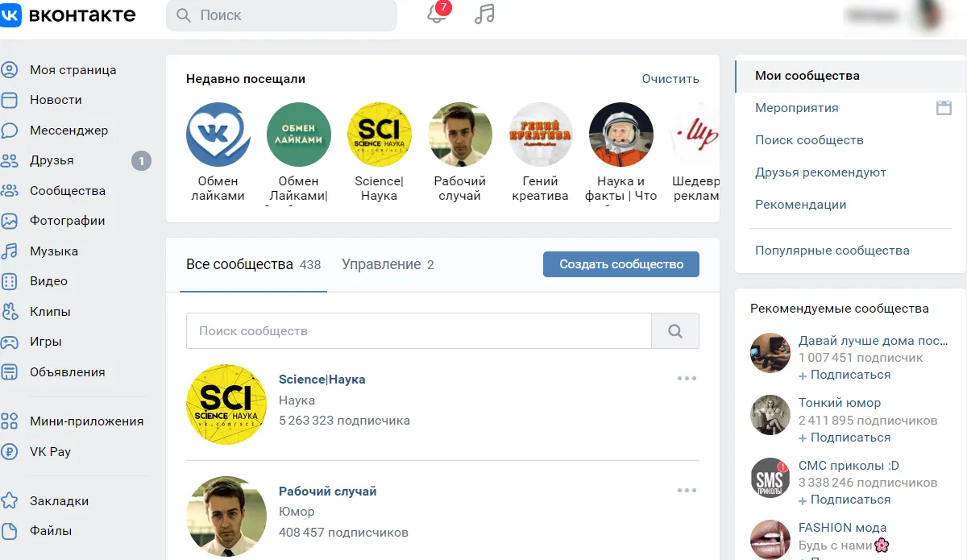Focus the Поиск сообществ input field

(418, 331)
